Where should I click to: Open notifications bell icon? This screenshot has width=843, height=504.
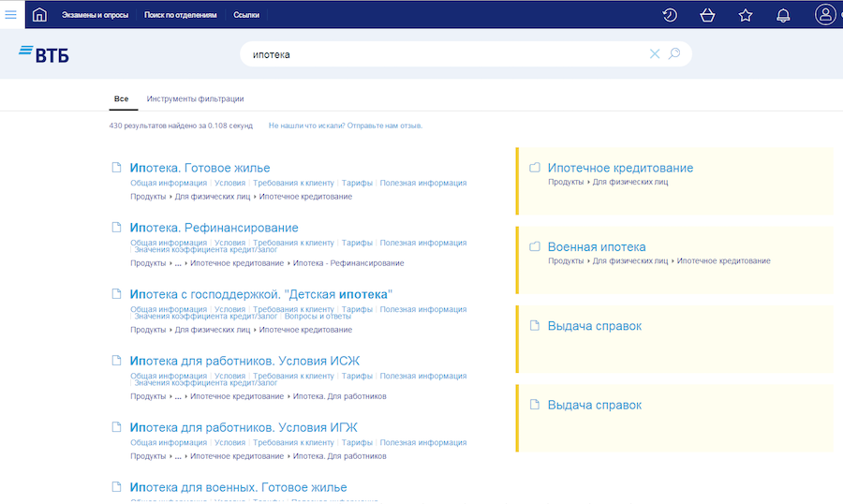(x=783, y=15)
